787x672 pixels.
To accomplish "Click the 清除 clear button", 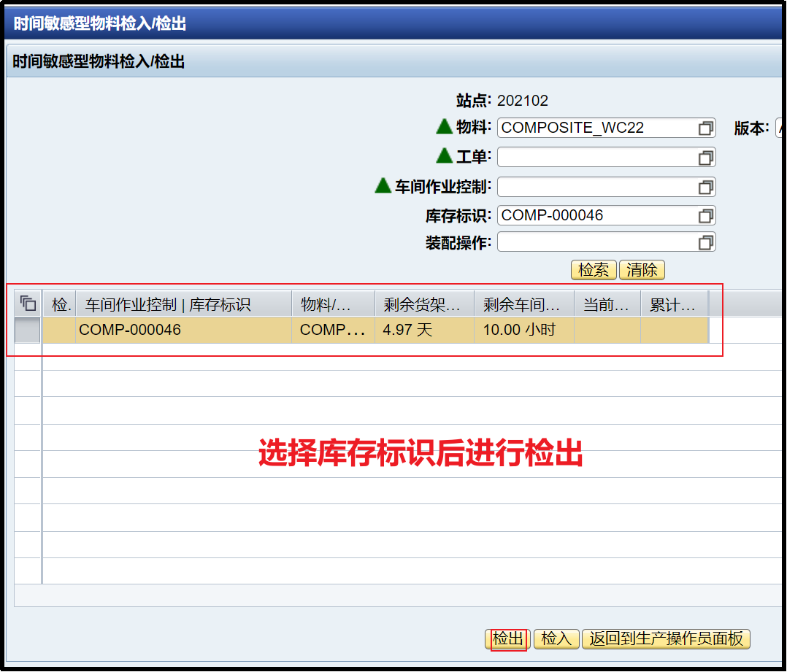I will point(642,270).
